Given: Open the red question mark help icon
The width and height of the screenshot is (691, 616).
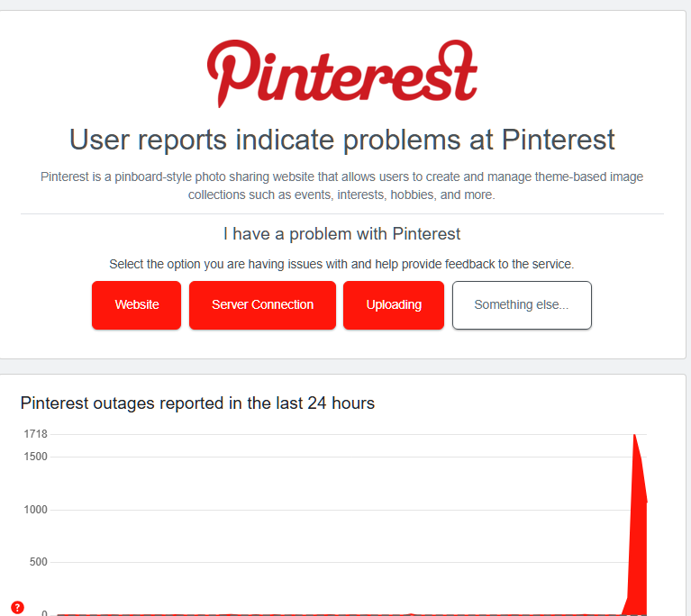Looking at the screenshot, I should [x=18, y=608].
